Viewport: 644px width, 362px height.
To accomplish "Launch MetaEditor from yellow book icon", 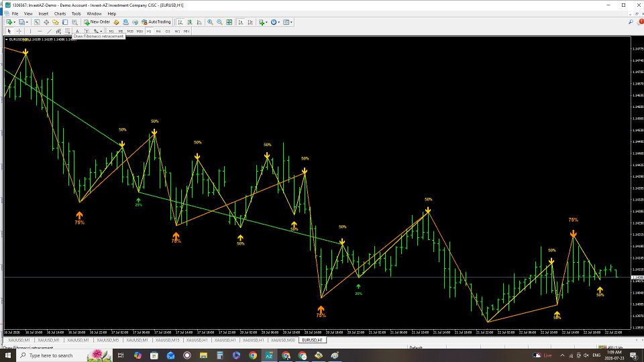I will [116, 22].
